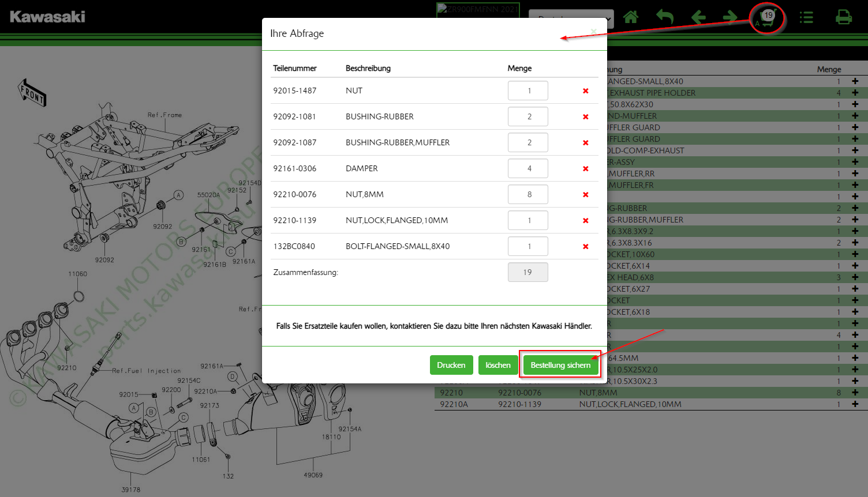Viewport: 868px width, 497px height.
Task: Add OLD-COMP-EXHAUST row via plus icon
Action: coord(855,150)
